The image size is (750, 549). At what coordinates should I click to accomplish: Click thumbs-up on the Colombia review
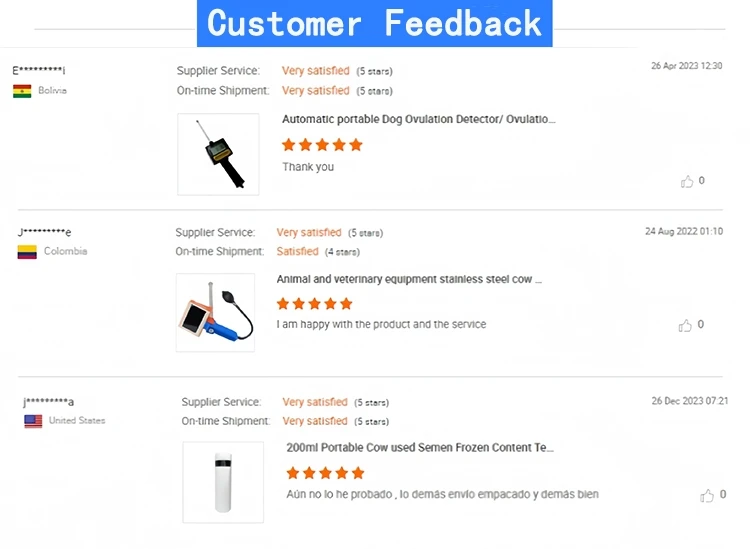685,326
